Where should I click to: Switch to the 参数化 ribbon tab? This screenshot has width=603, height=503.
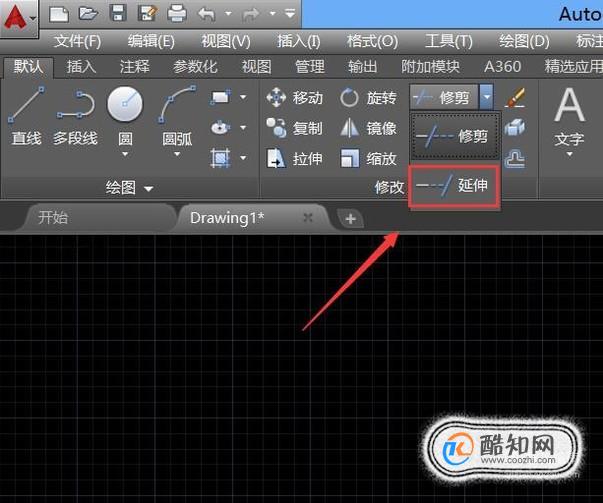tap(195, 67)
